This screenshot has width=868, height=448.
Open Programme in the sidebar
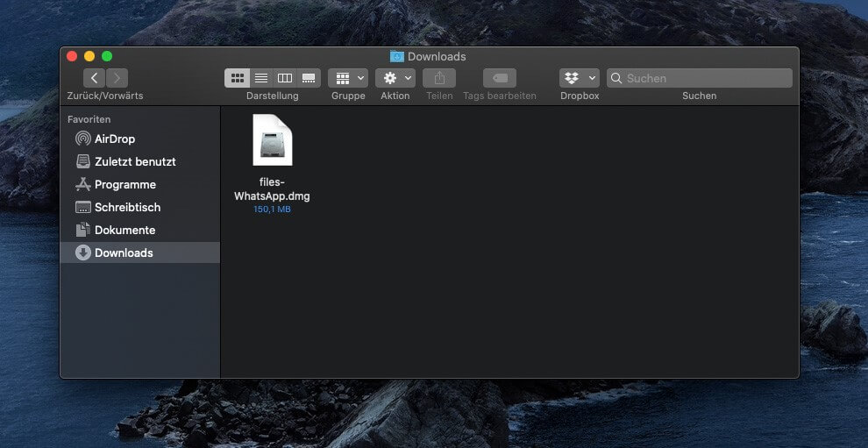coord(139,184)
